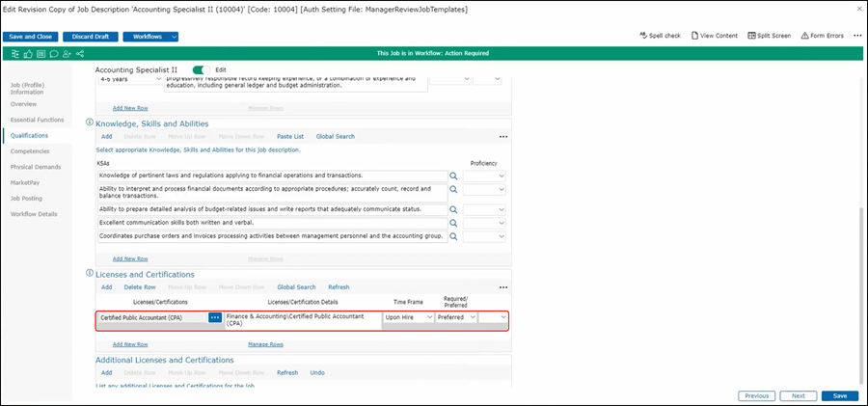Screen dimensions: 868x406
Task: Click the Discard Draft button
Action: pos(95,37)
